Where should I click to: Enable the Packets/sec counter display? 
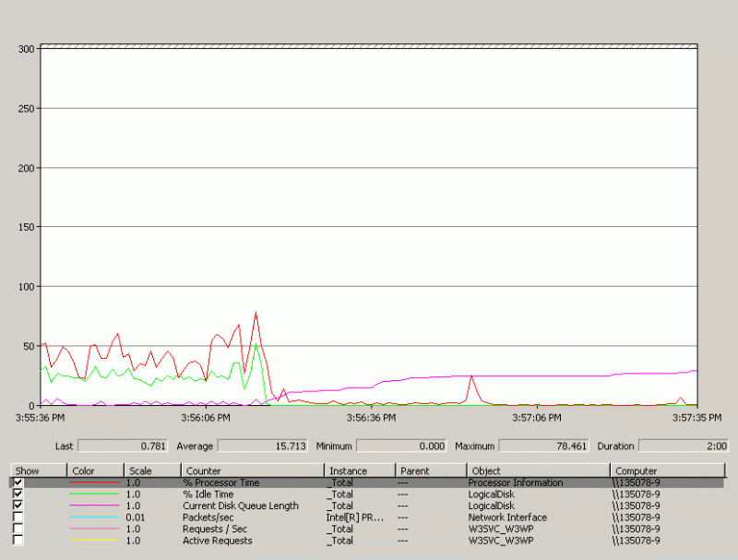(19, 518)
